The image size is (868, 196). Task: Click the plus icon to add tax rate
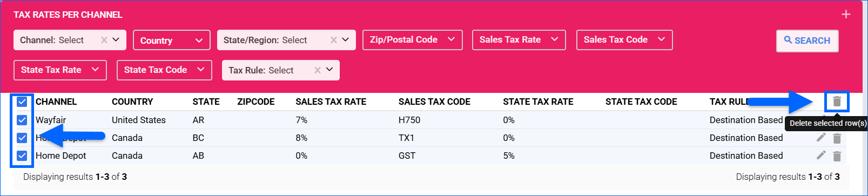click(x=846, y=15)
